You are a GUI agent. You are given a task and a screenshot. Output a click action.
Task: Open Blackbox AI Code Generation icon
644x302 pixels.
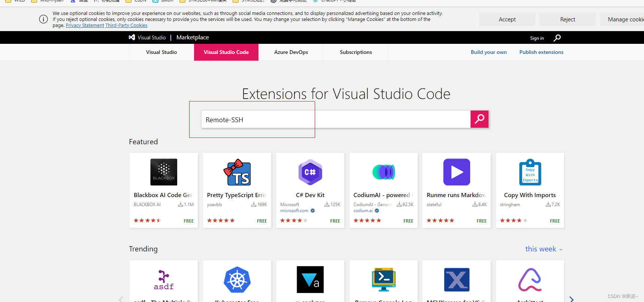(164, 172)
